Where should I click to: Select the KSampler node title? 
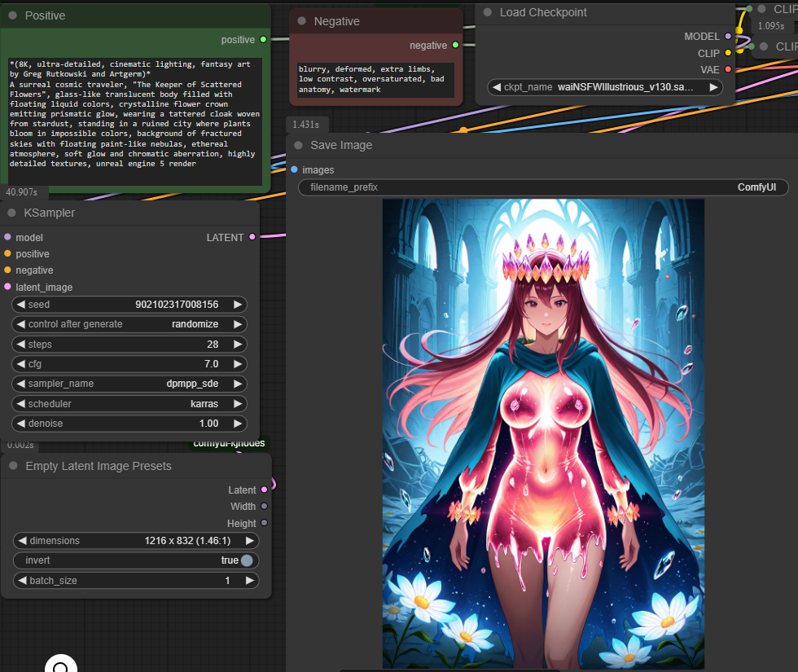click(50, 213)
